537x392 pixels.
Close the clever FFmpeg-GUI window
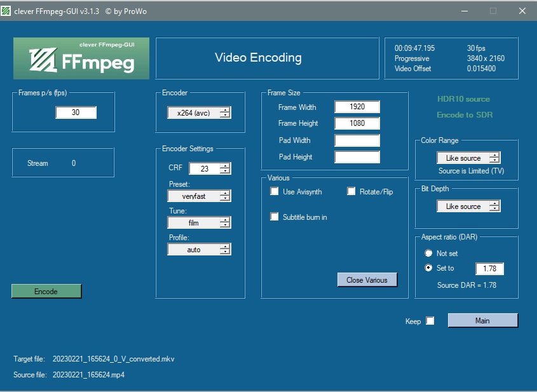coord(522,11)
